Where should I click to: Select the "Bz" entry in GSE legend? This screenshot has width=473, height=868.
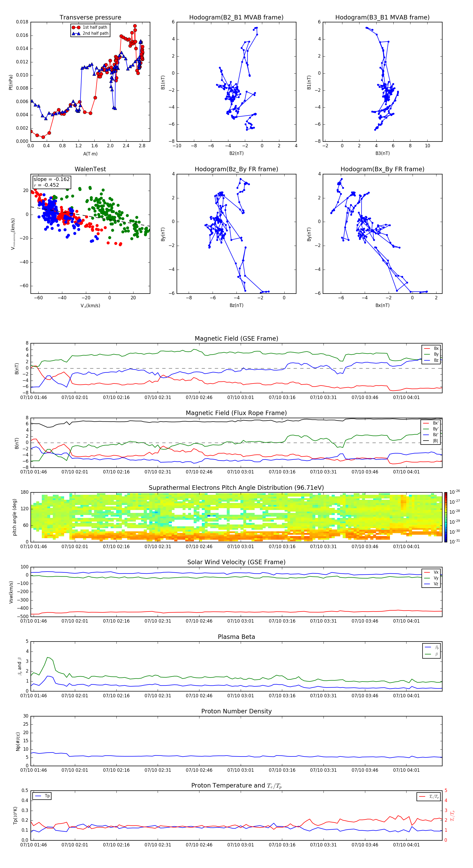pyautogui.click(x=431, y=360)
